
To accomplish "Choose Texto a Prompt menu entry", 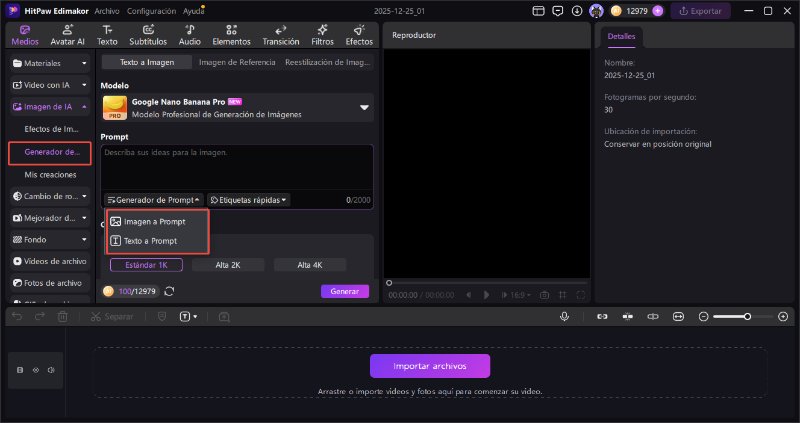I will (158, 241).
